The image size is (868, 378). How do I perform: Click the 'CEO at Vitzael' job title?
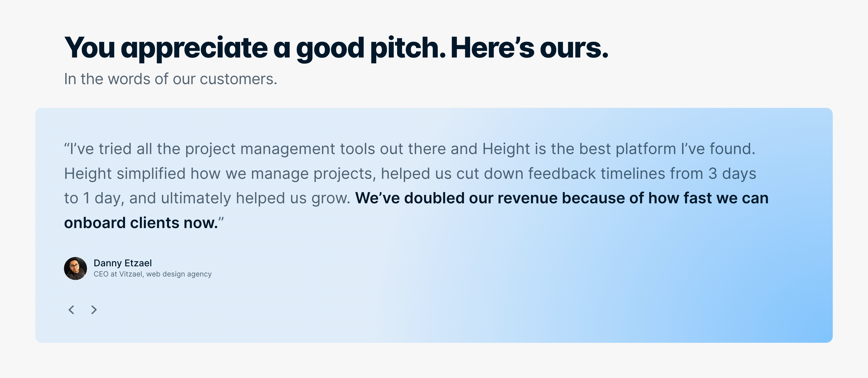[118, 274]
